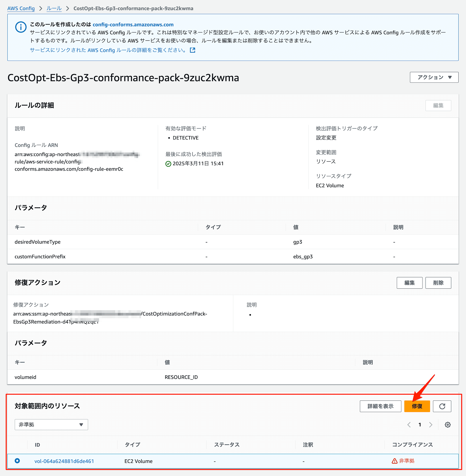Select the radio button for vol-064a624881d6de461
The image size is (466, 476).
17,461
